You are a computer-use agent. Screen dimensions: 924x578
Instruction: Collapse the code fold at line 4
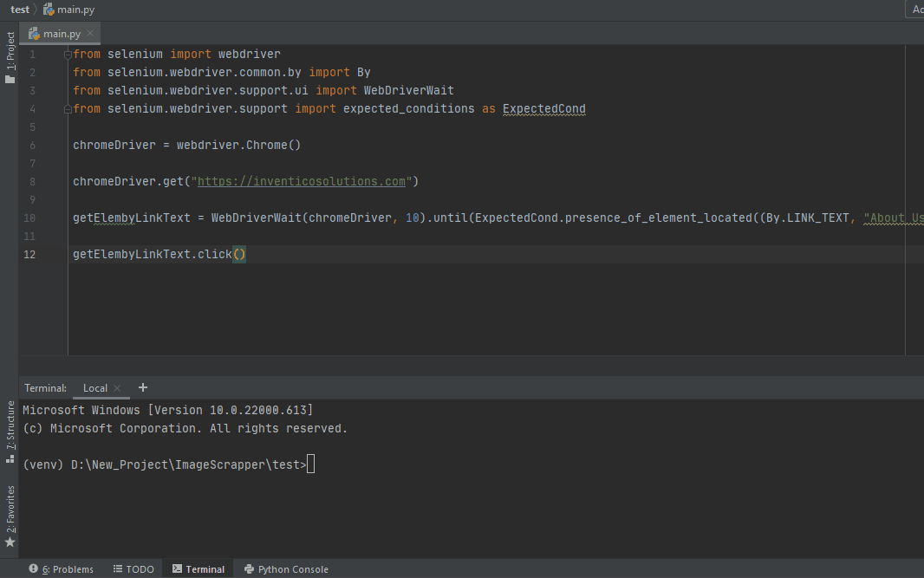coord(67,108)
